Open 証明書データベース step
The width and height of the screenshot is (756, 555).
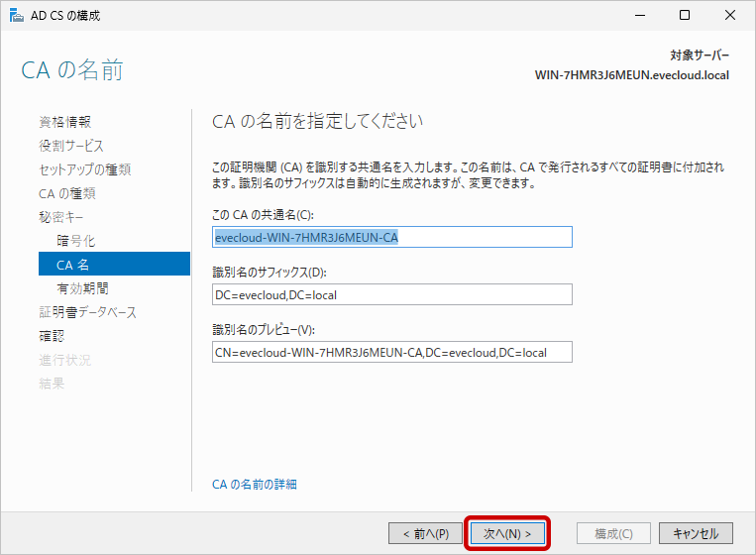[87, 312]
